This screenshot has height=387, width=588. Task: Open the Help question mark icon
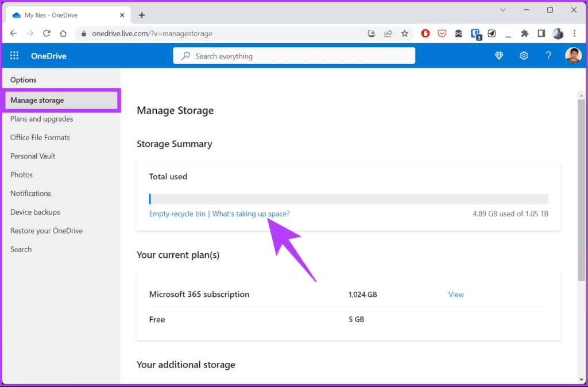(x=548, y=56)
